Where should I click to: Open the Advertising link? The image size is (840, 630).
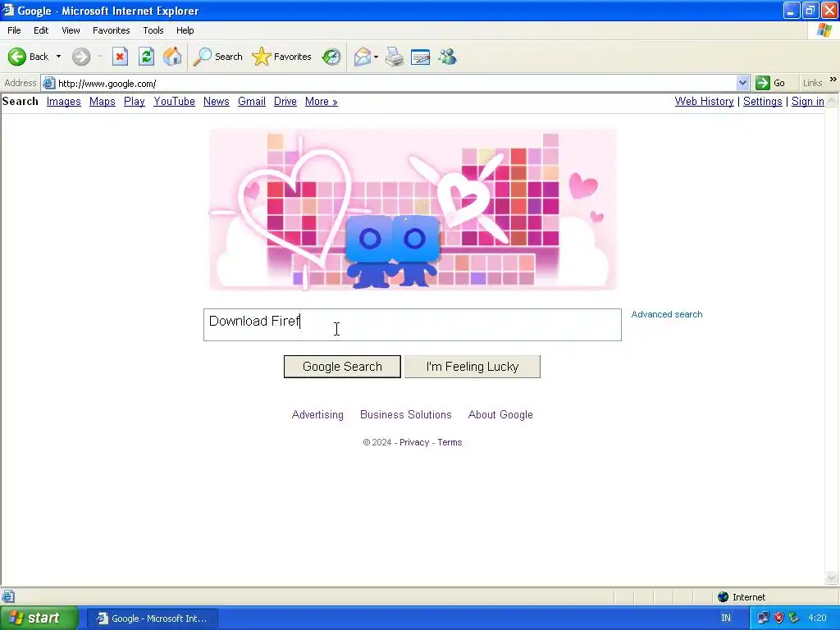coord(317,414)
